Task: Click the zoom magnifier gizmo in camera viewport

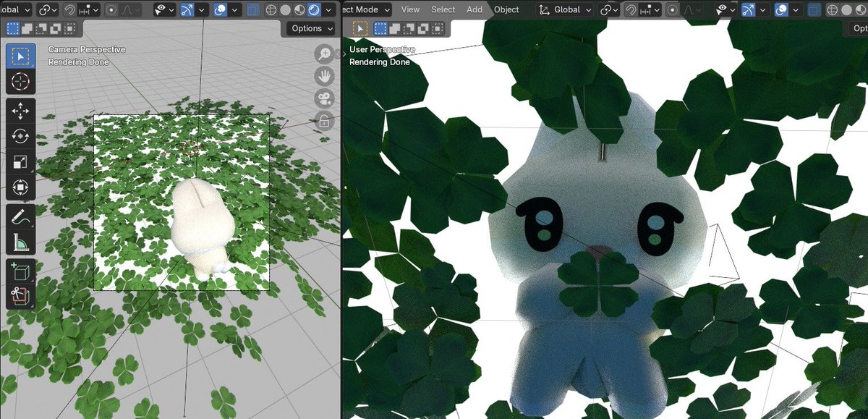Action: [x=324, y=54]
